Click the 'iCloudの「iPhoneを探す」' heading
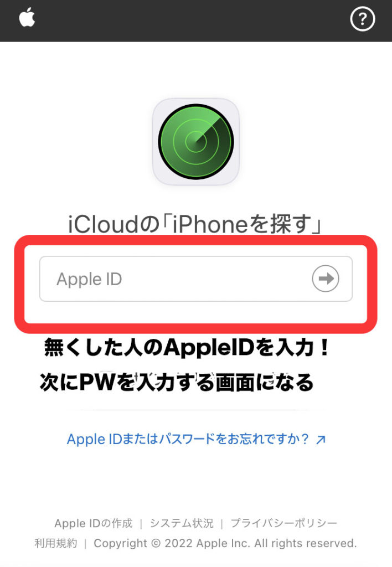The image size is (392, 567). (x=195, y=224)
